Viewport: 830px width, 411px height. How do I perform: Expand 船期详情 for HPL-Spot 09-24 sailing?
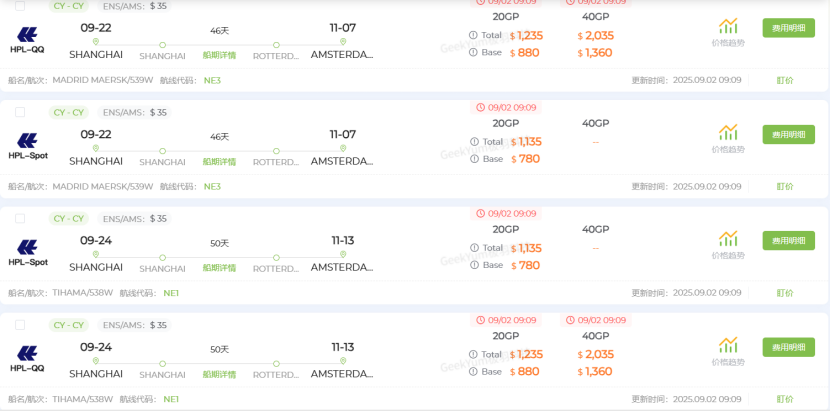click(219, 268)
